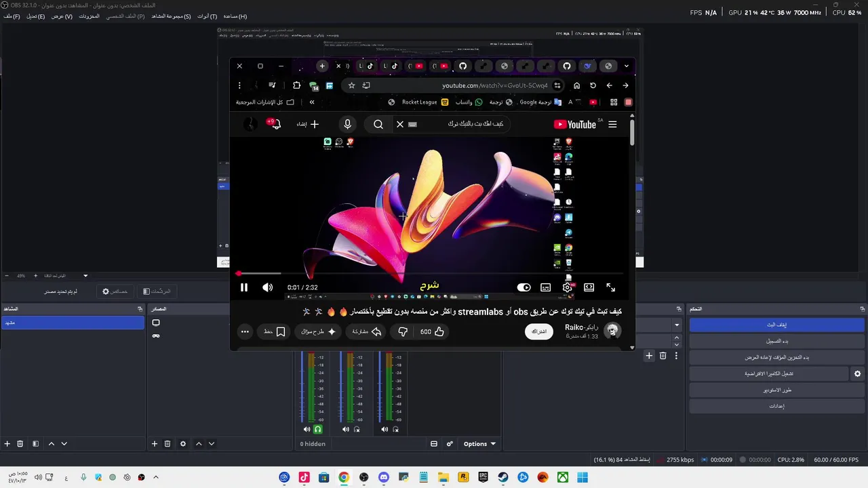Like the video with 600 likes
Screen dimensions: 868x488
431,331
